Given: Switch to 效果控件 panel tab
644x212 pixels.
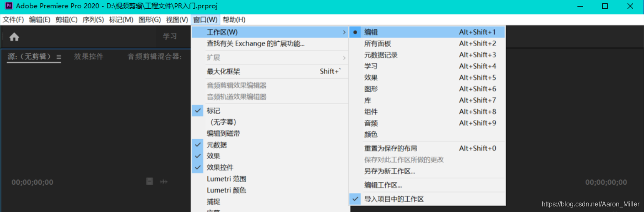Looking at the screenshot, I should coord(89,57).
